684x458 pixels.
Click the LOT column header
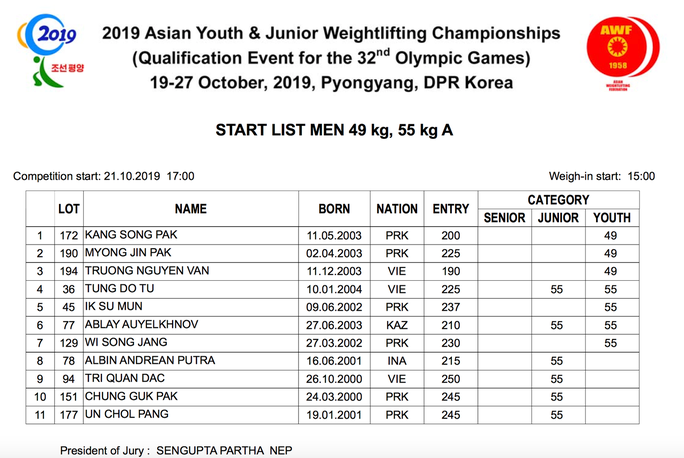click(x=68, y=209)
